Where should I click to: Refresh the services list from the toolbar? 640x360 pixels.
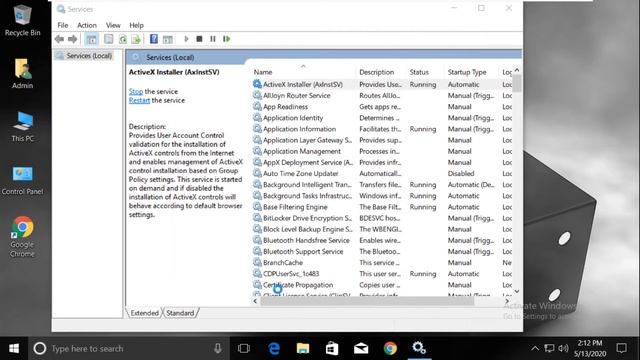(122, 39)
